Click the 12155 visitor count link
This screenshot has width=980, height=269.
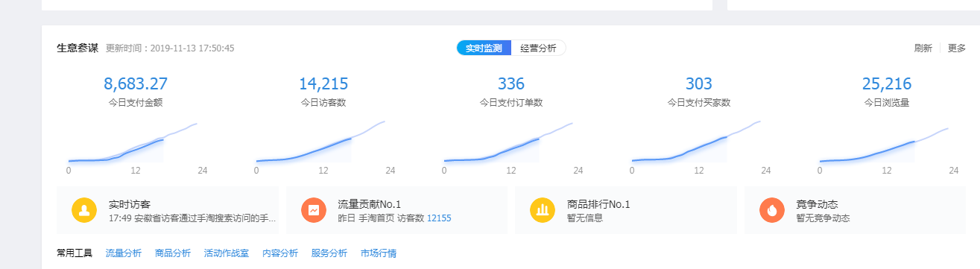coord(439,218)
